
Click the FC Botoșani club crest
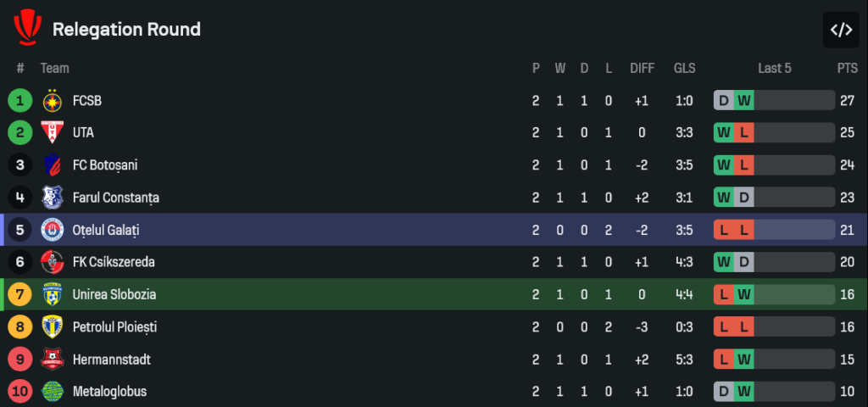coord(53,165)
